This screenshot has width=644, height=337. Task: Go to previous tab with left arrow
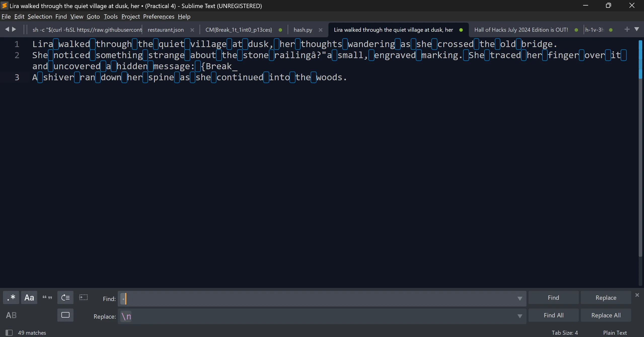7,29
